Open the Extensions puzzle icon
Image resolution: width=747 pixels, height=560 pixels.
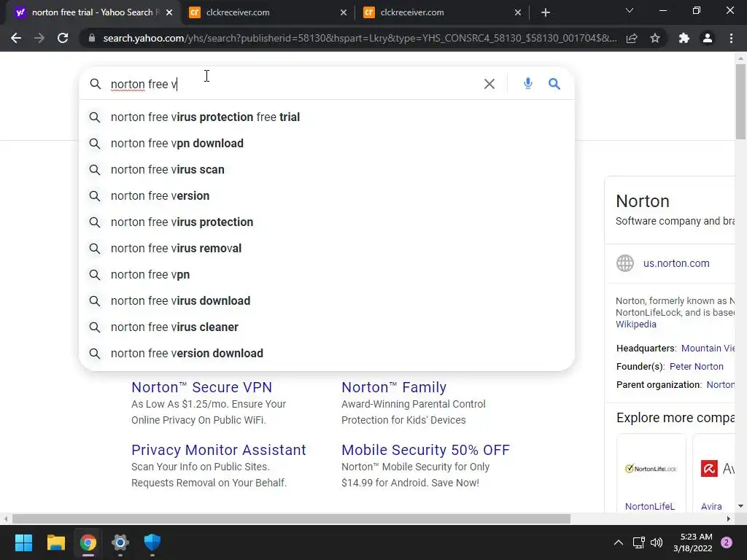(x=684, y=38)
